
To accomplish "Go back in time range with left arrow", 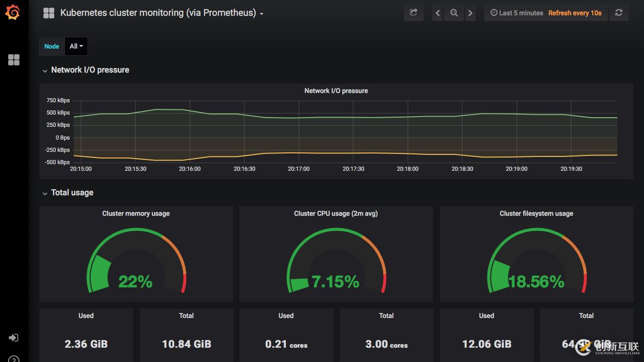I will pyautogui.click(x=437, y=13).
